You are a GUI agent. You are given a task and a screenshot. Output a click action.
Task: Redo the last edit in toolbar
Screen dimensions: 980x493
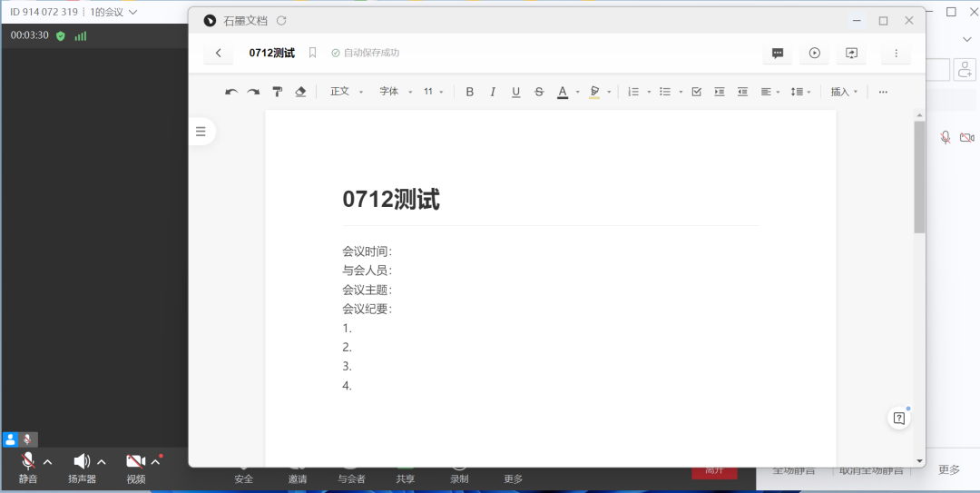pyautogui.click(x=253, y=92)
